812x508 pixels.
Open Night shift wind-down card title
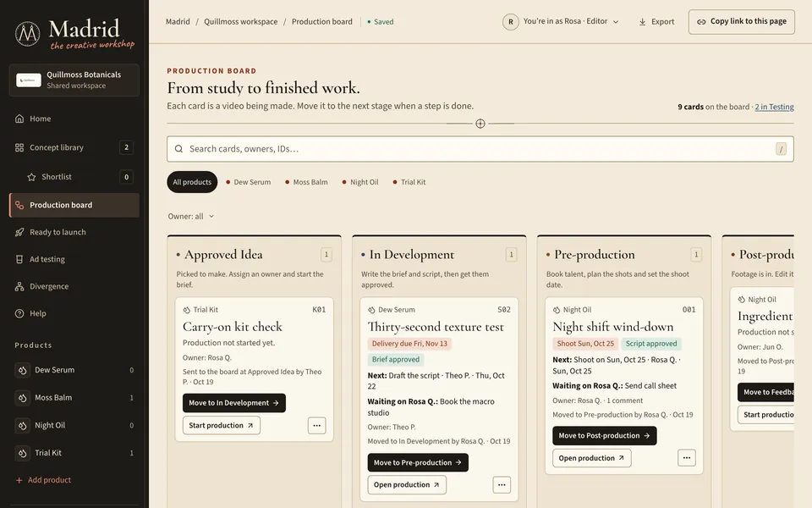[x=613, y=327]
